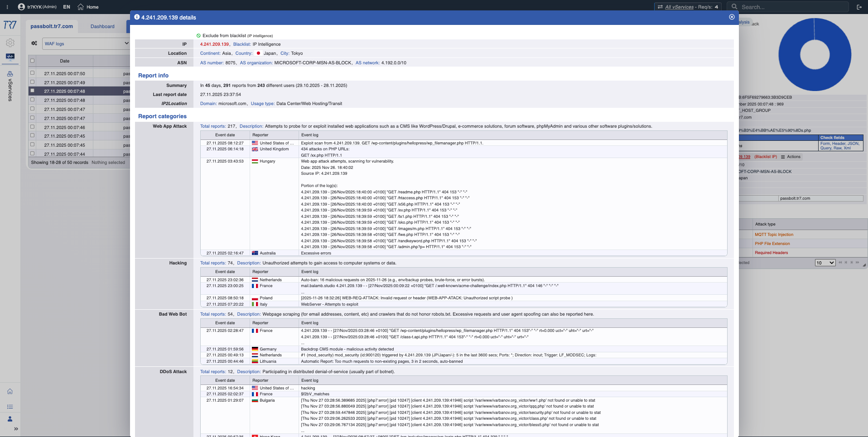Switch to the Dashboard tab

point(102,26)
